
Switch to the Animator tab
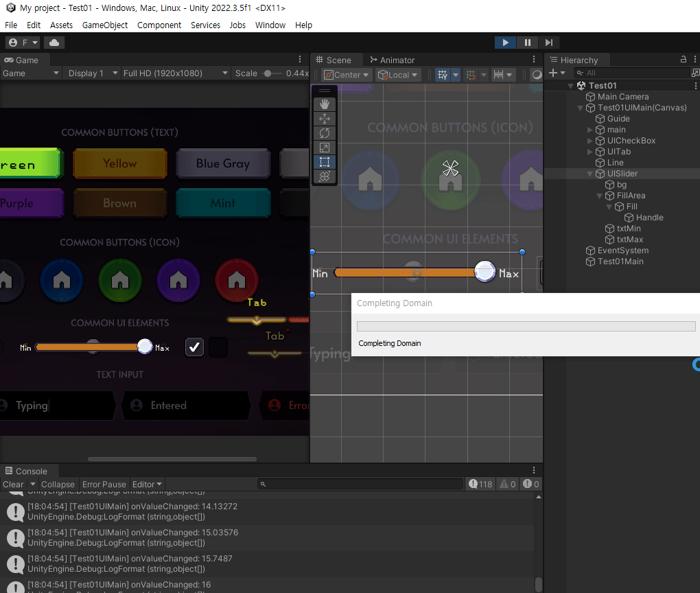(x=393, y=60)
